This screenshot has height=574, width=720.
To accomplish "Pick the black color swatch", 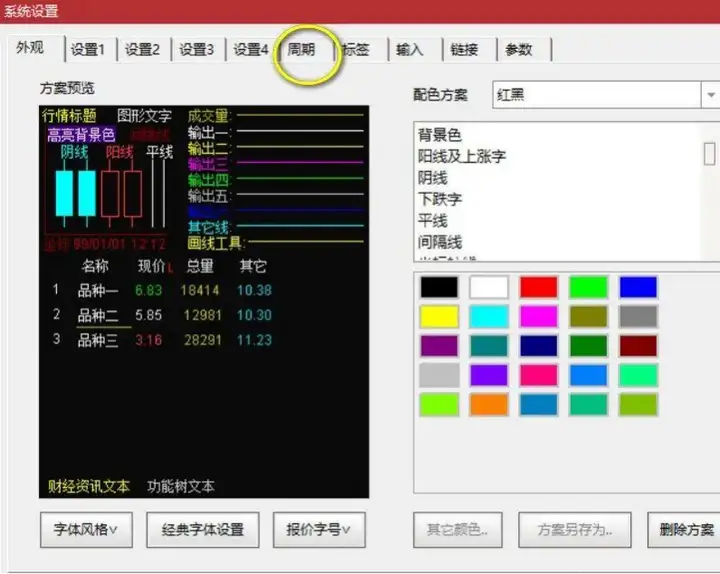I will coord(439,287).
